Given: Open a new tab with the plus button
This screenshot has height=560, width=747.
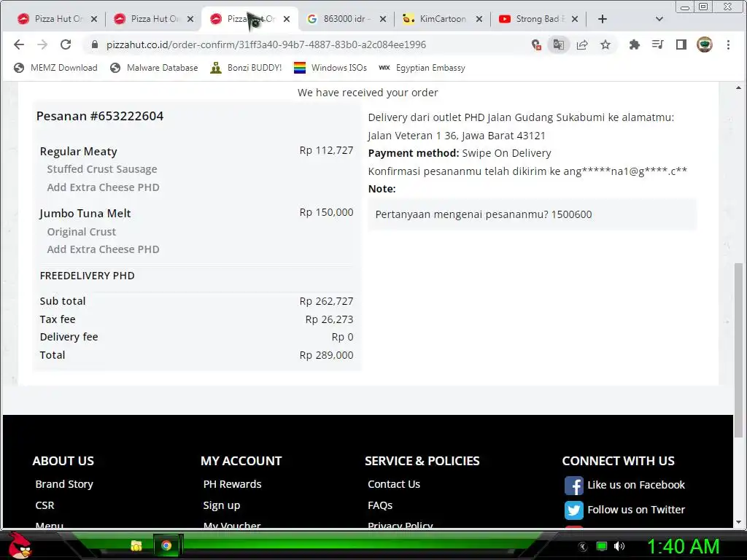Looking at the screenshot, I should pos(602,19).
